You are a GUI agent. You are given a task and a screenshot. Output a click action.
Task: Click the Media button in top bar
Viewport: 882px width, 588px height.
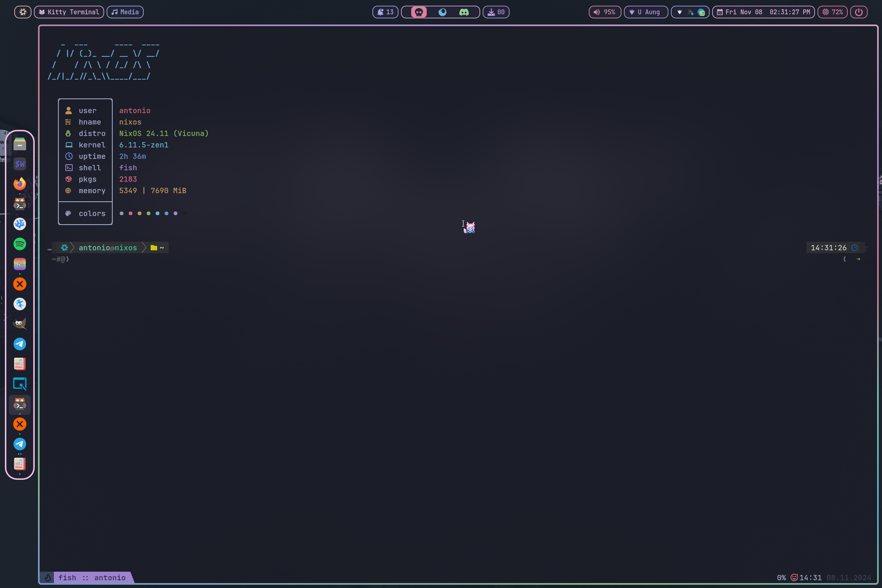tap(125, 12)
